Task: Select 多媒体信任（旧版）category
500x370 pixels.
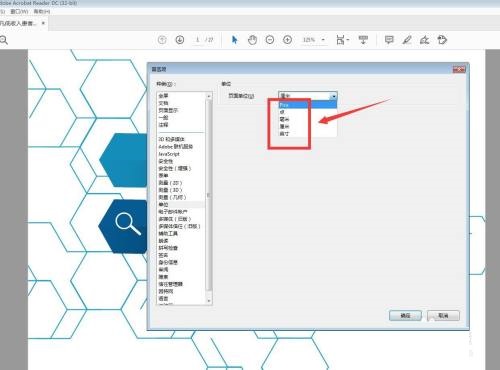Action: (x=179, y=226)
